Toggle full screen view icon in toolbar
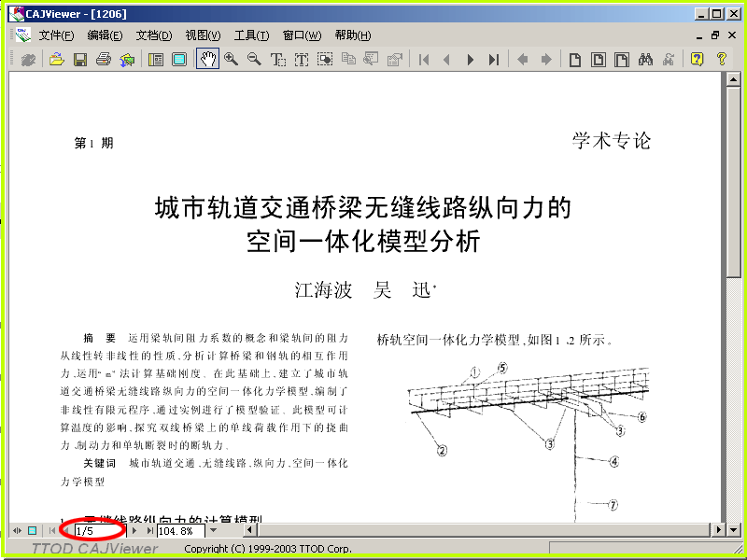747x560 pixels. 179,60
